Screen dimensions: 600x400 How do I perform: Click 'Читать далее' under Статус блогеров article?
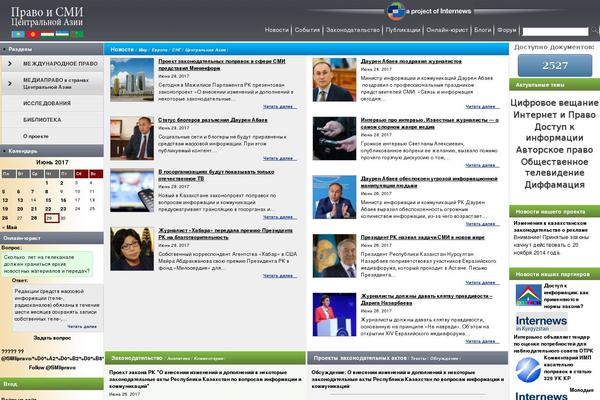coord(280,158)
